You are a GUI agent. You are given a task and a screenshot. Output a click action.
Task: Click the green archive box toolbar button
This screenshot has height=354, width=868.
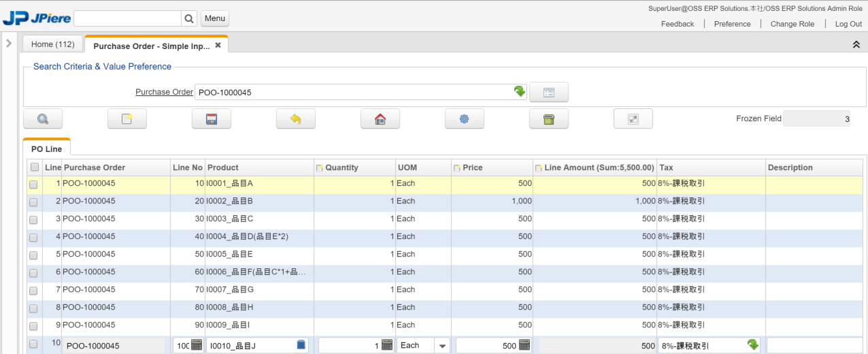coord(549,119)
